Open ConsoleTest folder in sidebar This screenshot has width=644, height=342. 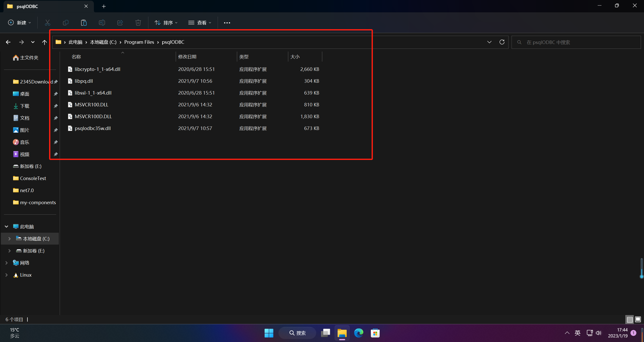33,178
